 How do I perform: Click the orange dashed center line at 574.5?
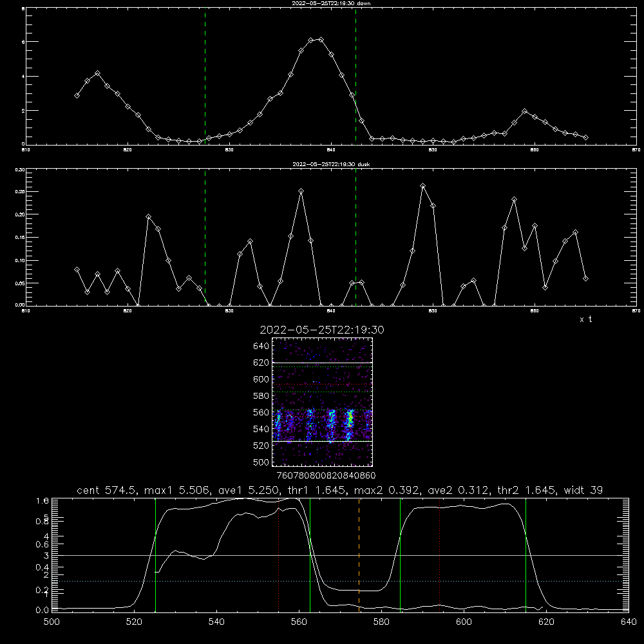359,555
